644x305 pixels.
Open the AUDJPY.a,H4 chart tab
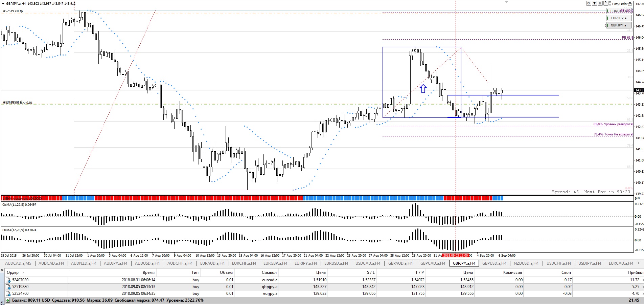[x=115, y=263]
